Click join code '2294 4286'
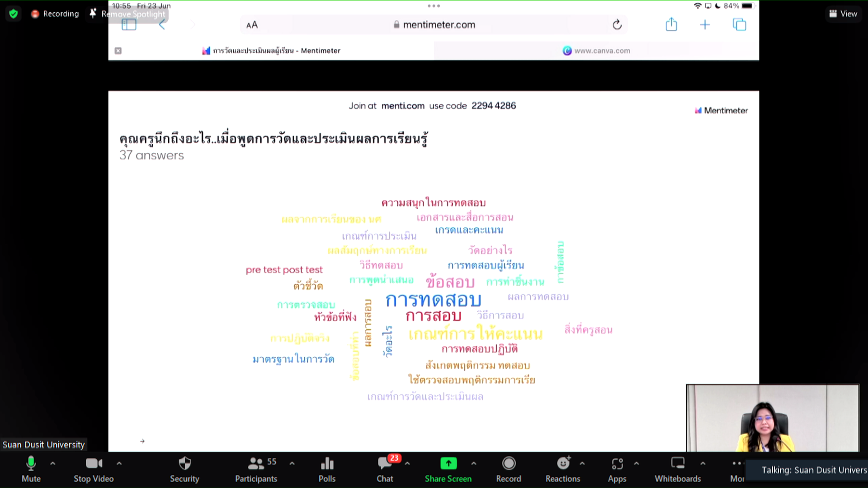 click(493, 106)
